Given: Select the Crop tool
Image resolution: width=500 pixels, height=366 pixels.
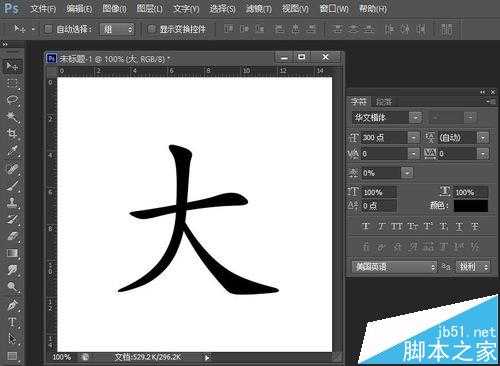Looking at the screenshot, I should (x=12, y=133).
